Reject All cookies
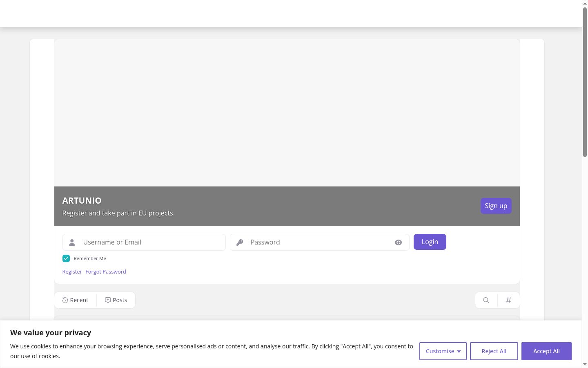 click(x=494, y=351)
